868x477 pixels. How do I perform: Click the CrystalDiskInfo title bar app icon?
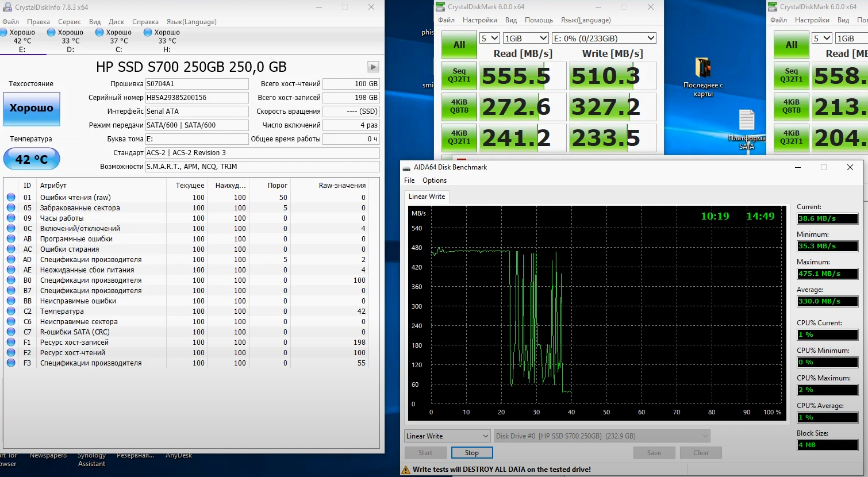click(7, 7)
